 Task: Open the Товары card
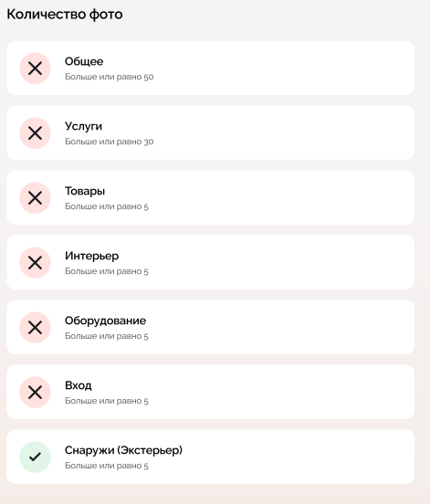click(x=211, y=197)
